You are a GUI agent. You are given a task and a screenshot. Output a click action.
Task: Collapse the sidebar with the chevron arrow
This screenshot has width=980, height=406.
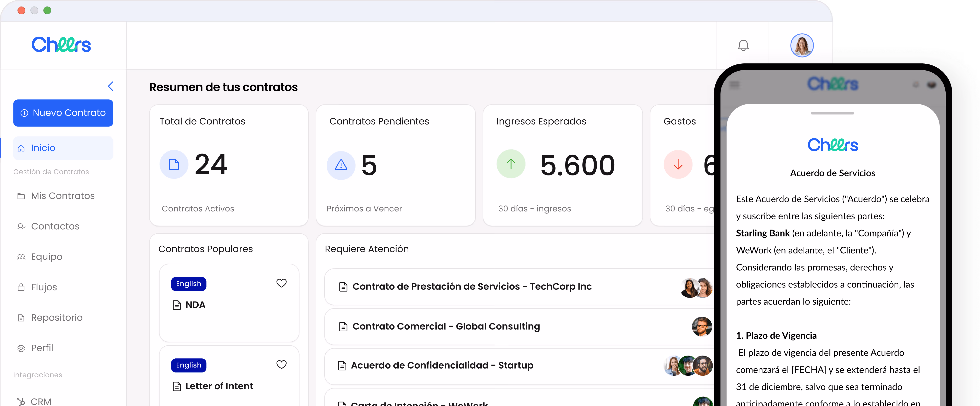coord(111,86)
